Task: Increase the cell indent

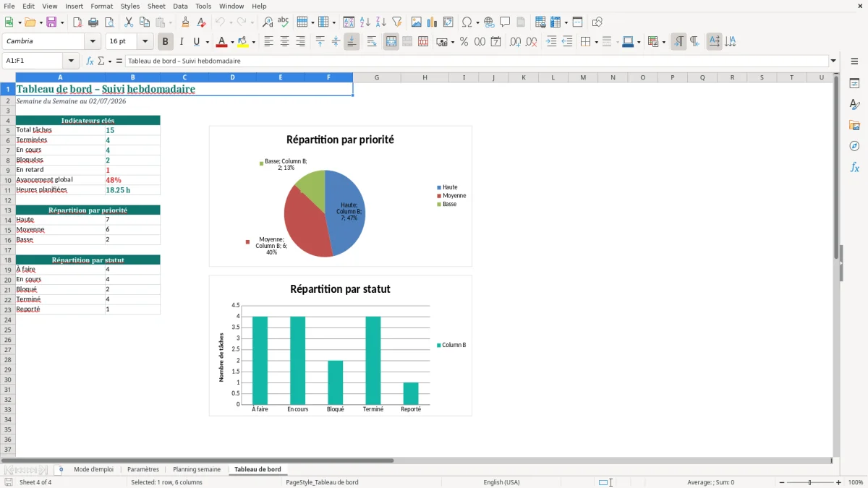Action: point(551,42)
